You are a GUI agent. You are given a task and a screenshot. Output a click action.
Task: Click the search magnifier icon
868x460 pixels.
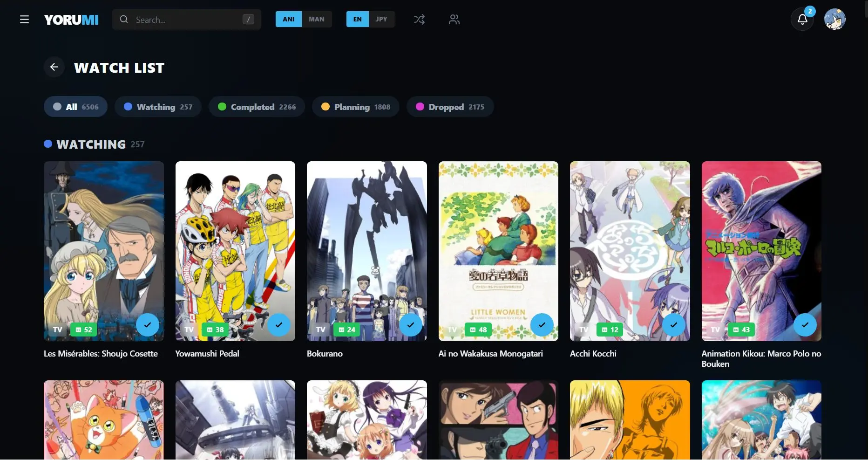click(124, 20)
